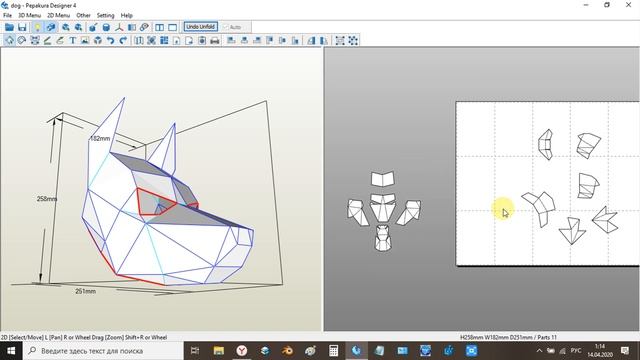Open Calculator from the taskbar

[x=333, y=351]
